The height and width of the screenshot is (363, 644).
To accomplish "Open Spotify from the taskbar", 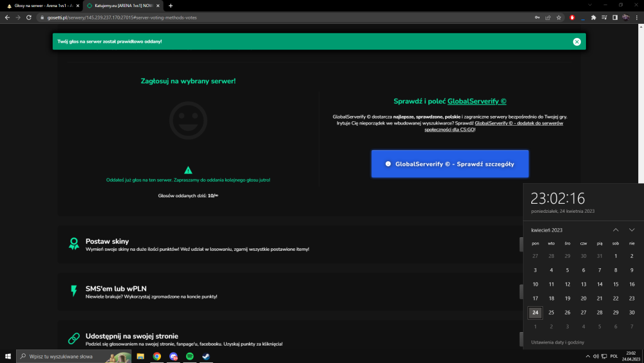I will coord(190,357).
